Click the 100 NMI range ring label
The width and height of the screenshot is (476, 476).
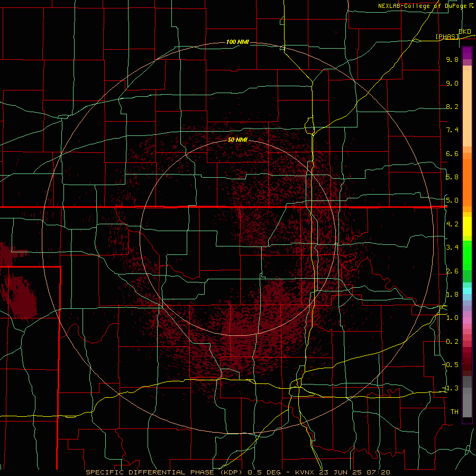click(237, 42)
